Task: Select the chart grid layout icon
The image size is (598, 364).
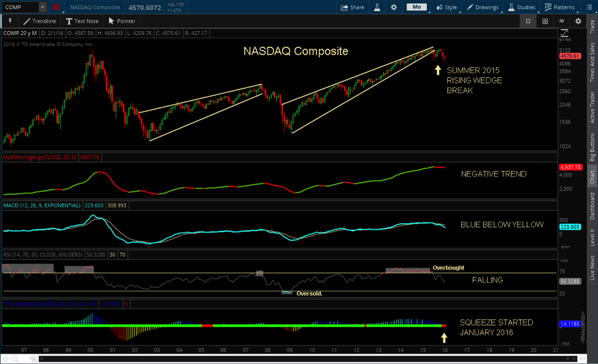Action: pos(545,21)
